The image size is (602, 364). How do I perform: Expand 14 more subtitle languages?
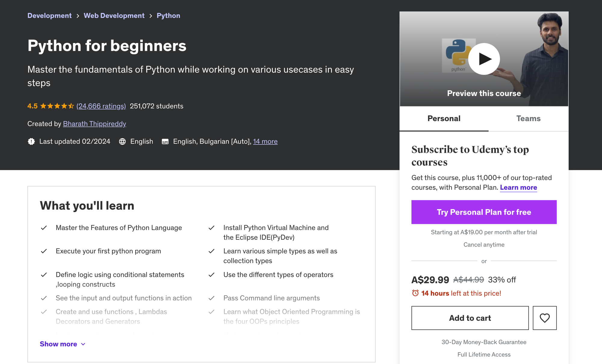coord(265,141)
